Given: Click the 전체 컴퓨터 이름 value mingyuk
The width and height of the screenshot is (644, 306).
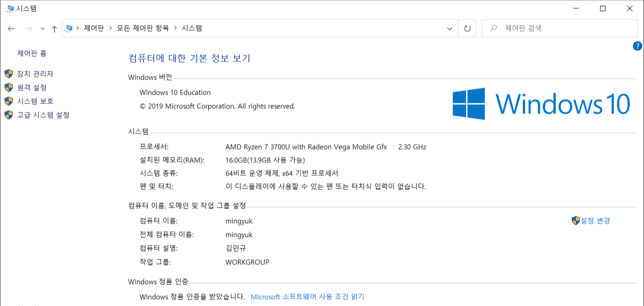Looking at the screenshot, I should coord(239,235).
